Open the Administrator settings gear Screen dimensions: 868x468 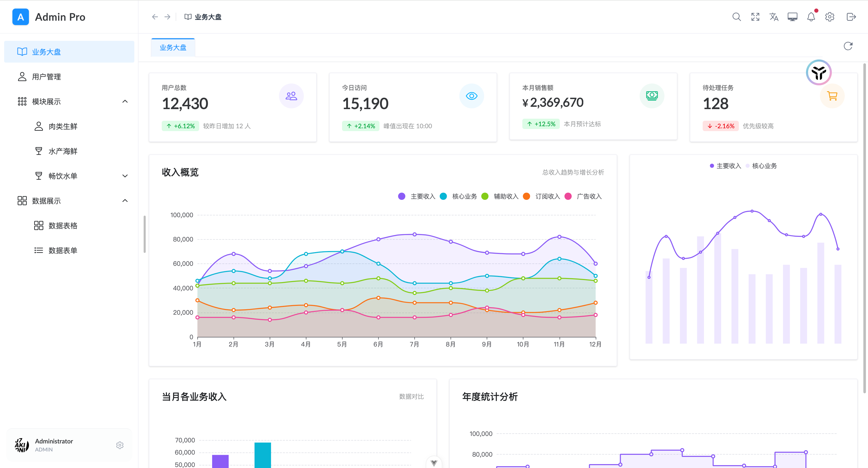(x=120, y=446)
